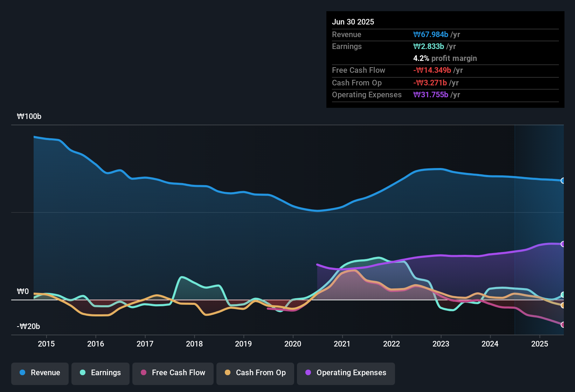Click the orange Cash From Op legend dot
The height and width of the screenshot is (392, 575).
click(228, 373)
